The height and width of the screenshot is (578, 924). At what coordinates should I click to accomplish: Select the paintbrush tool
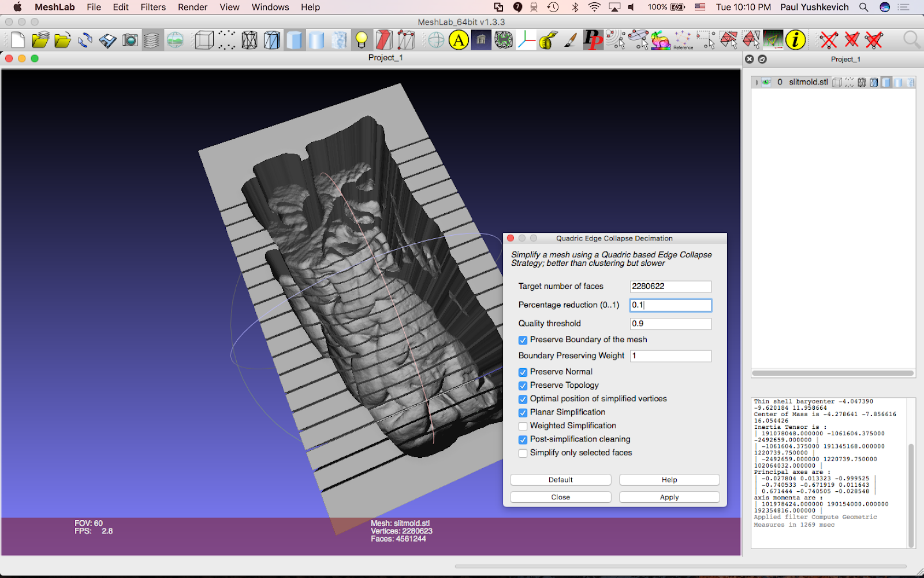point(571,40)
